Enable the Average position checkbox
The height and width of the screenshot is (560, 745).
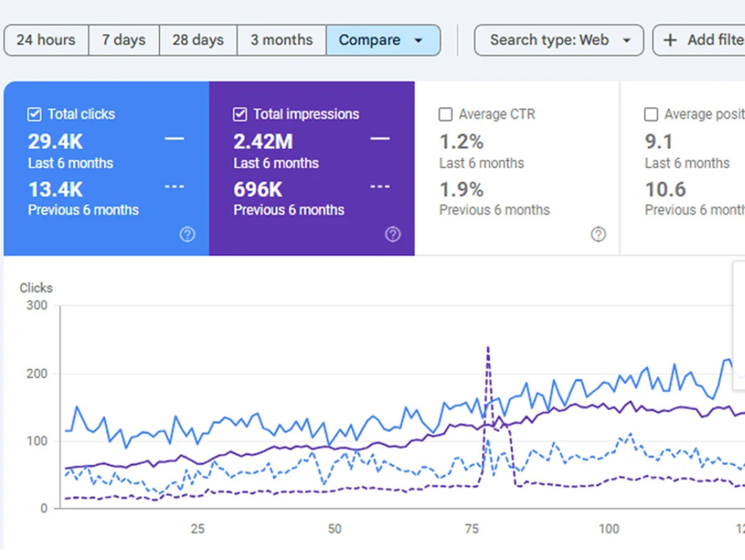pos(651,115)
